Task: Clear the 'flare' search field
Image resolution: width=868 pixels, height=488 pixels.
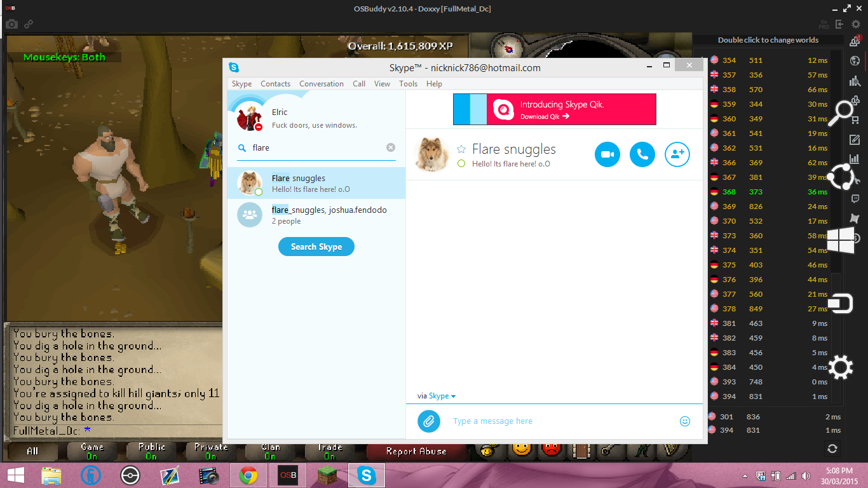Action: coord(391,147)
